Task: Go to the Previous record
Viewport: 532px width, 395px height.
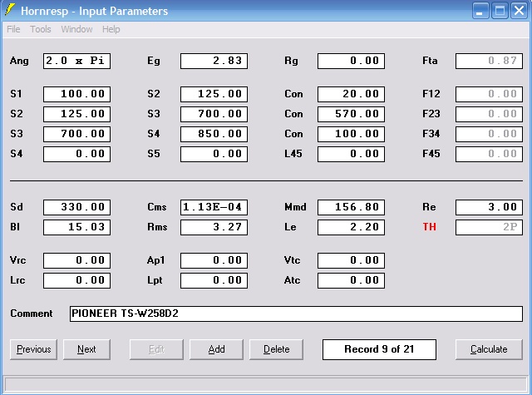Action: [33, 349]
